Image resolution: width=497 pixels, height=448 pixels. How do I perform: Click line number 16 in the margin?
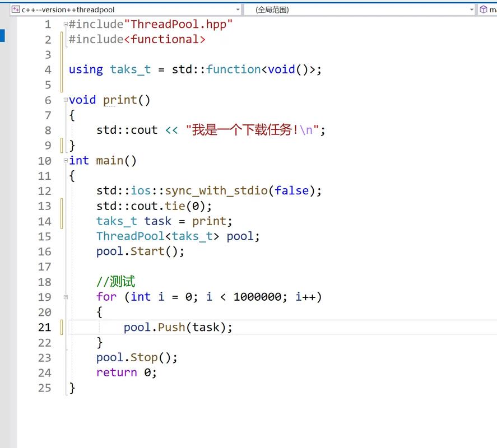point(44,251)
